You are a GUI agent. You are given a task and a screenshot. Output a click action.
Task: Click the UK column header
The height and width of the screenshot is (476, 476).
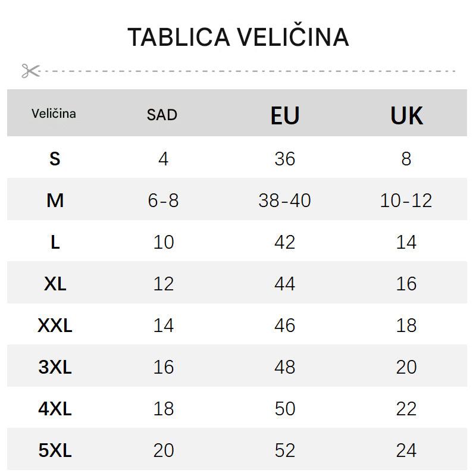406,115
